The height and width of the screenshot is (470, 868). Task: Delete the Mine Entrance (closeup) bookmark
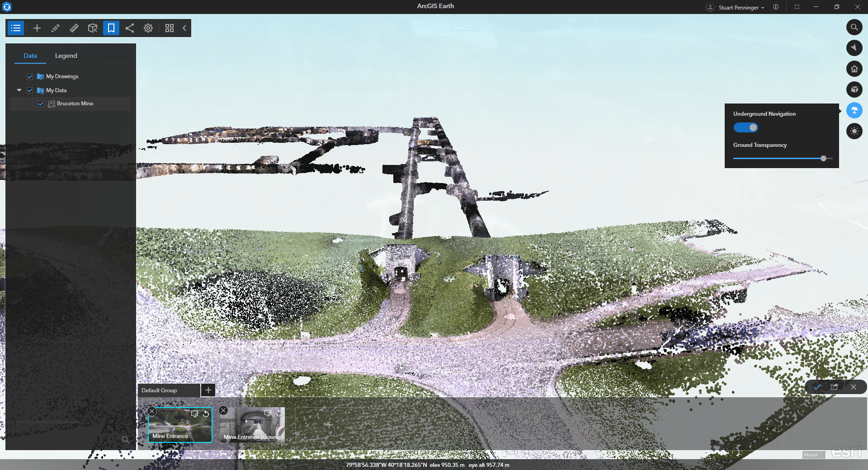coord(223,410)
